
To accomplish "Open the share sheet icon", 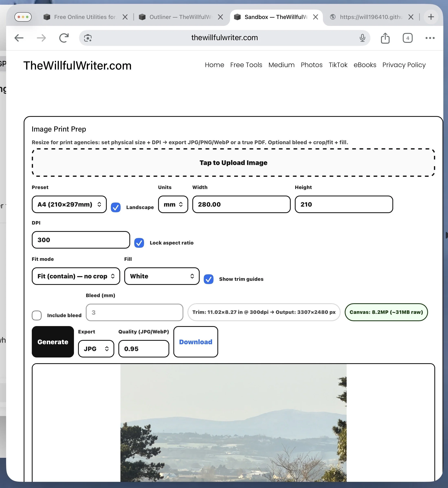I will [385, 38].
